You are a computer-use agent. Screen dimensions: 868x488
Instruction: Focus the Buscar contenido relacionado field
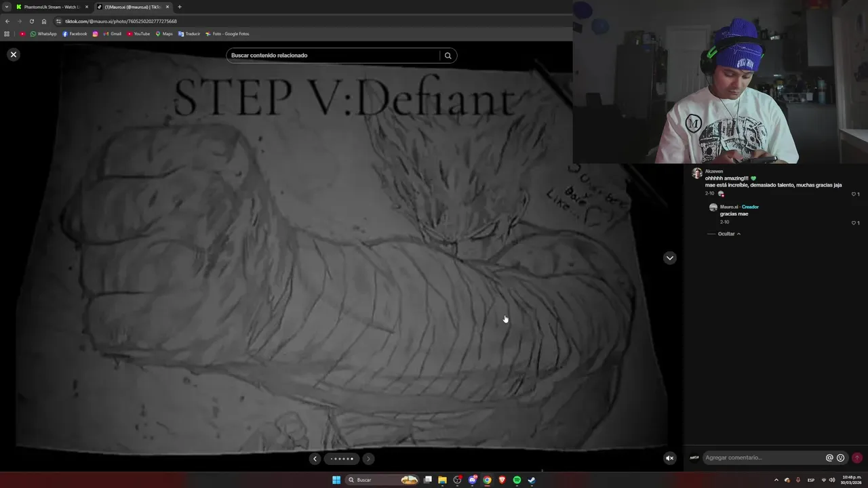(334, 56)
